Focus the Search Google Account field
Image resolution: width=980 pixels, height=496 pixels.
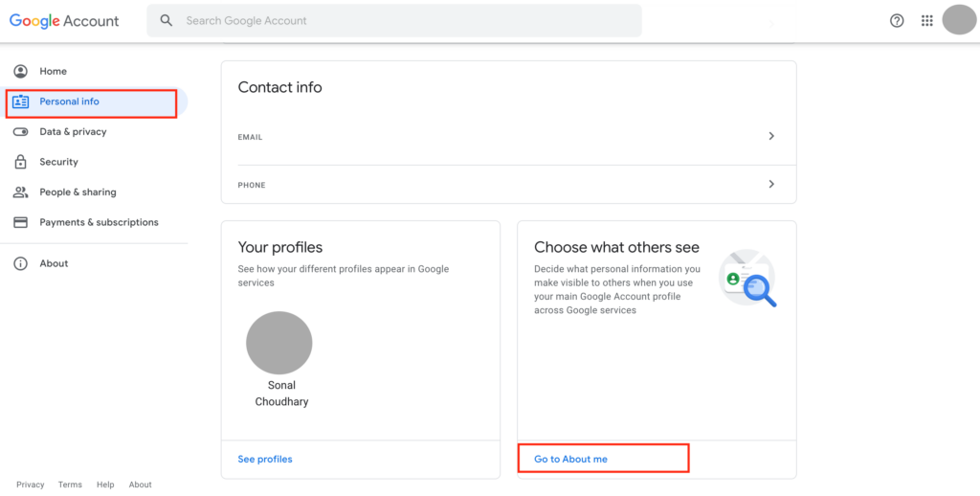pos(402,20)
